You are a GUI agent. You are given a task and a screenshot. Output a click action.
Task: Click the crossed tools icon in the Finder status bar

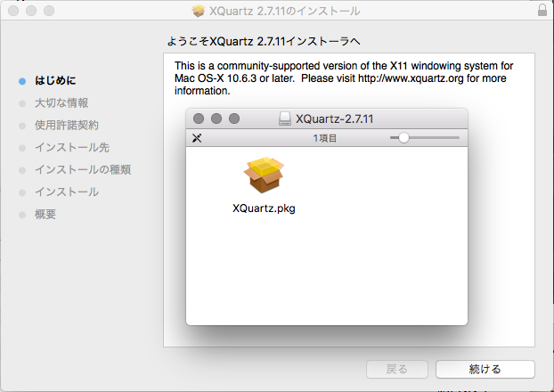click(x=198, y=138)
